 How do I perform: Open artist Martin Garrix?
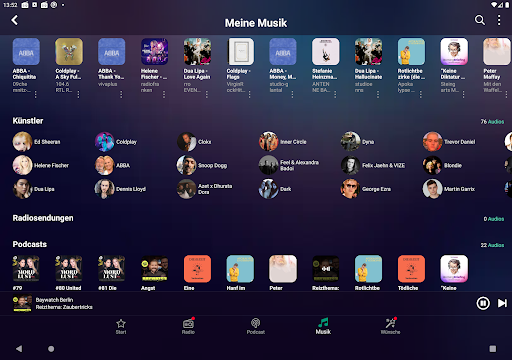449,189
